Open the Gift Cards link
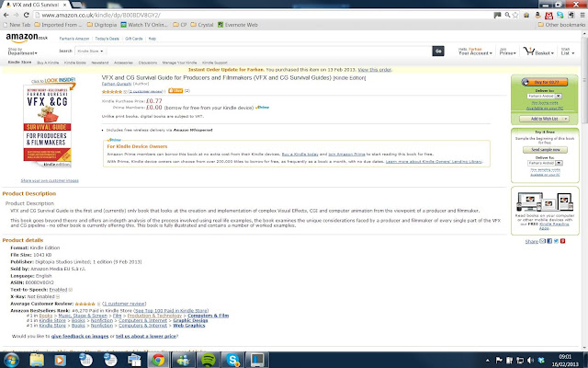588x368 pixels. pyautogui.click(x=134, y=39)
